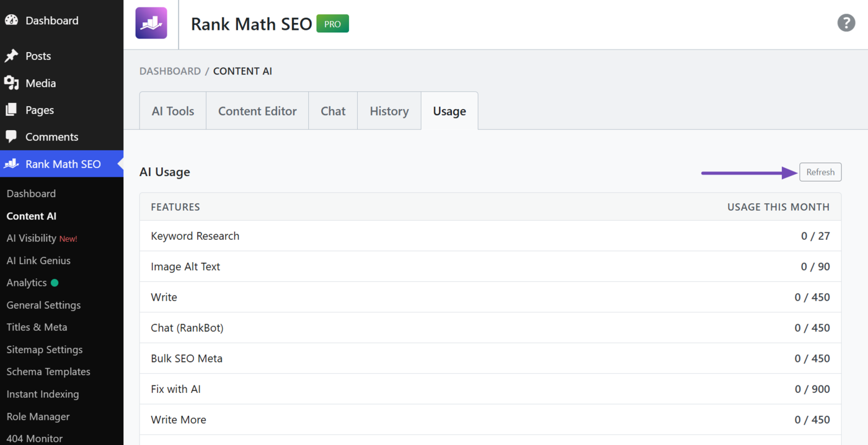Open Analytics submenu item

click(x=27, y=283)
